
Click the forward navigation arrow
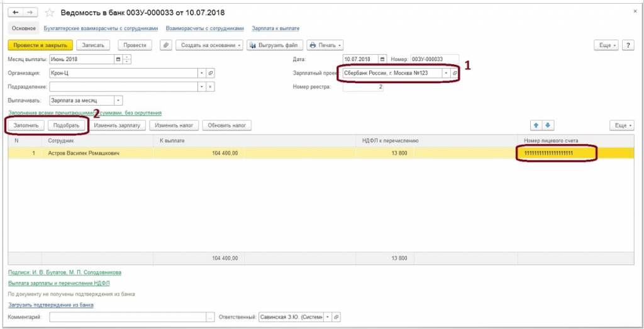click(x=30, y=13)
